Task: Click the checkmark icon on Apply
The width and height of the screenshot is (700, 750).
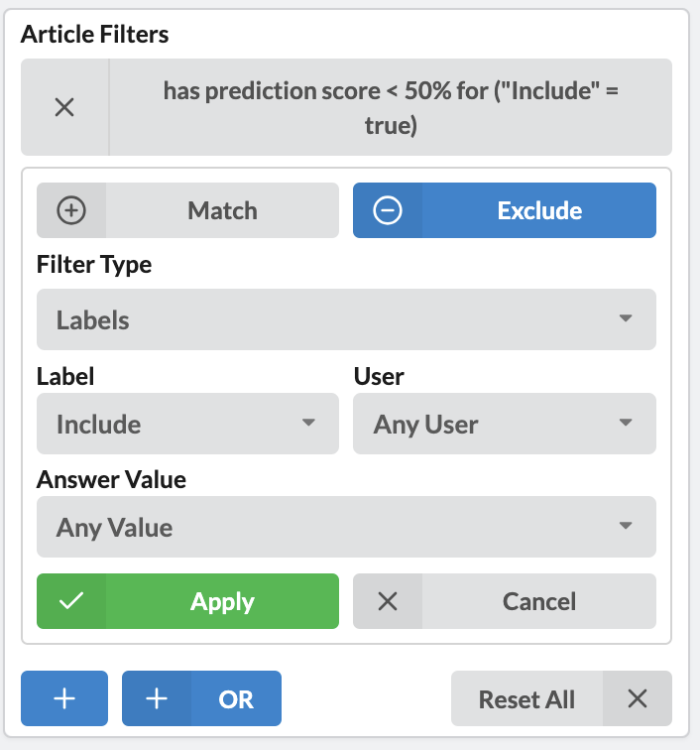Action: [x=71, y=601]
